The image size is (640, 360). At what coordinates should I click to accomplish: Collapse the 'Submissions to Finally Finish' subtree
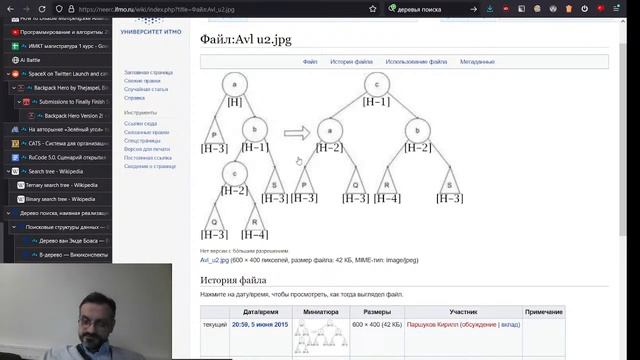(x=19, y=102)
